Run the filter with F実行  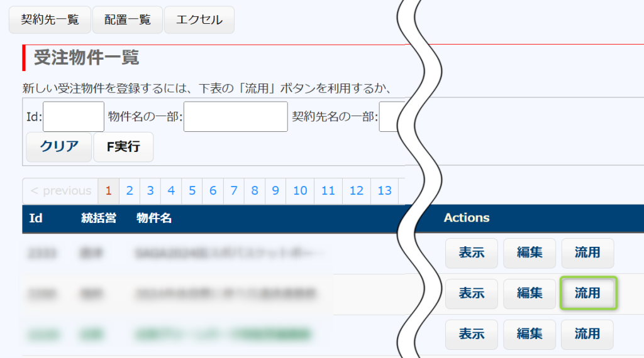click(123, 147)
